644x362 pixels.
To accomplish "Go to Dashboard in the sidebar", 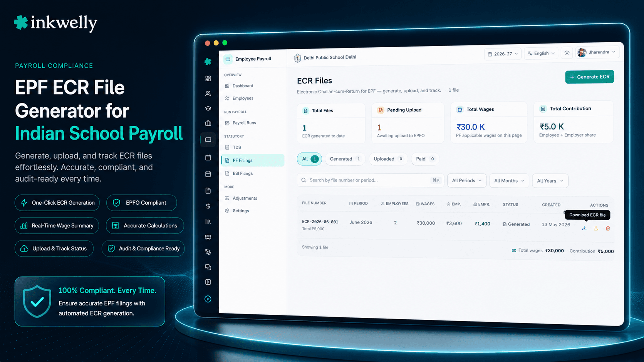I will click(x=243, y=86).
